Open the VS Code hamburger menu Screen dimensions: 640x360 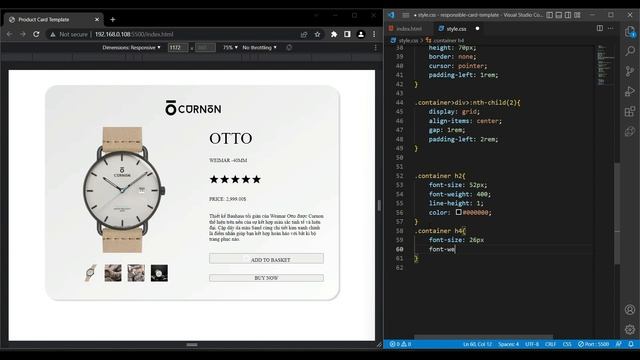[x=406, y=15]
